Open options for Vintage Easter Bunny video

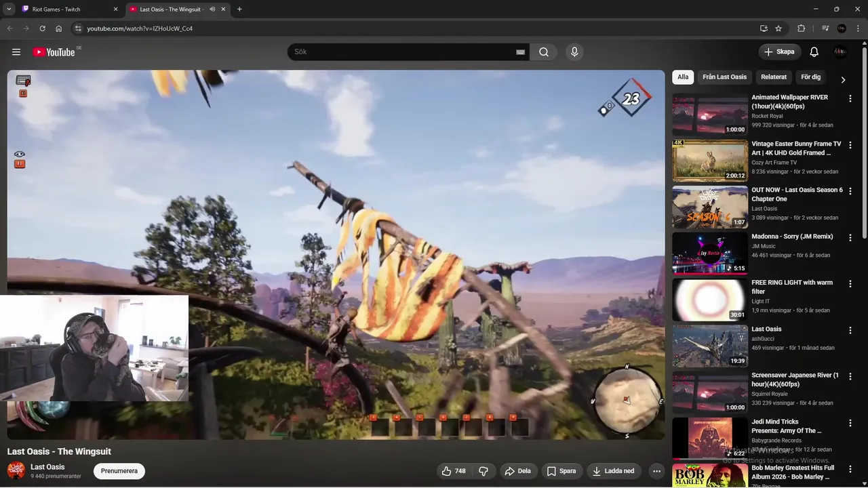coord(850,145)
